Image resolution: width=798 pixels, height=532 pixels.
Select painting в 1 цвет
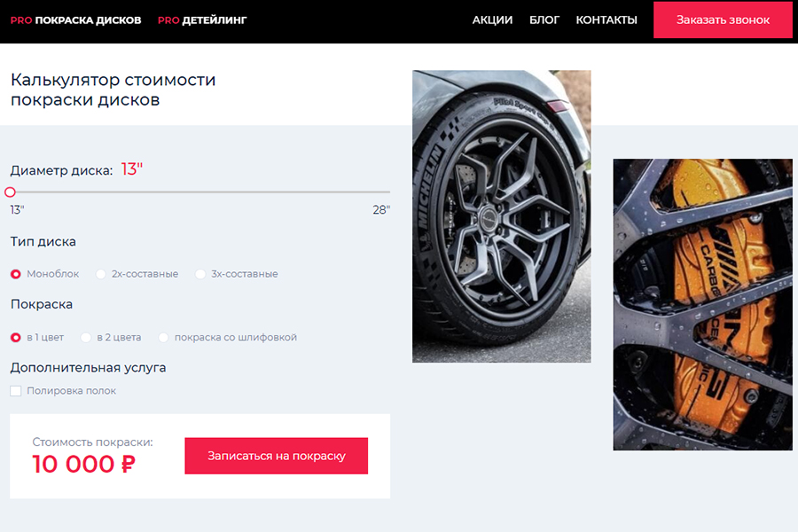16,337
